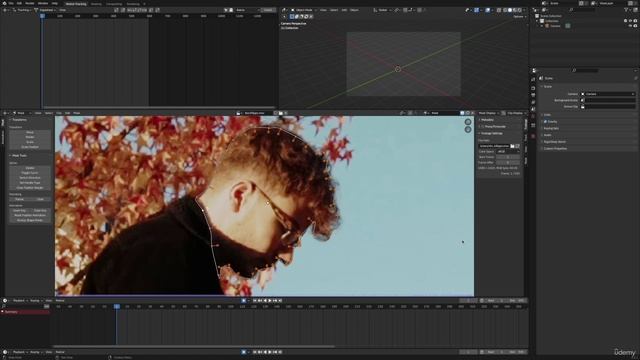Add new collection in outliner header

[636, 9]
